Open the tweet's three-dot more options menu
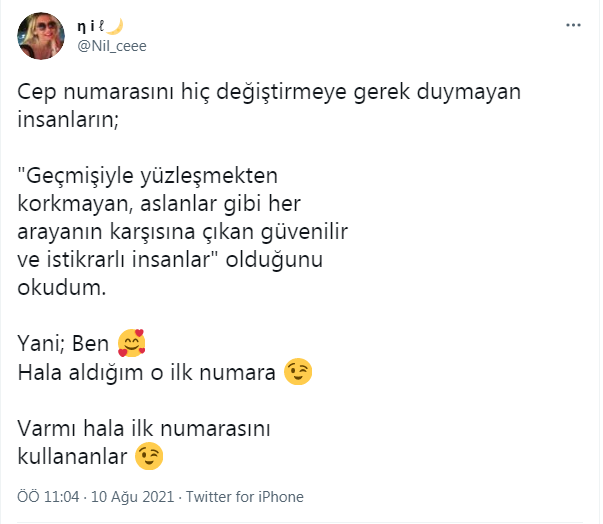Screen dimensions: 603x524 (x=573, y=25)
